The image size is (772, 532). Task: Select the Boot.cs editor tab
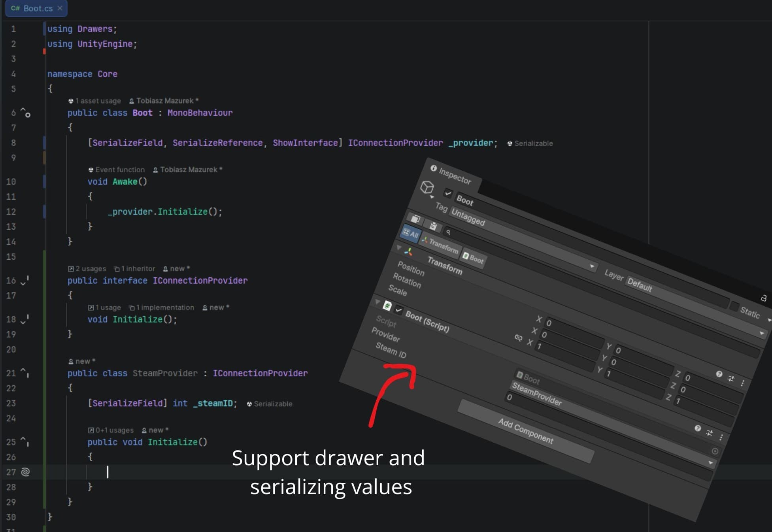pyautogui.click(x=36, y=8)
